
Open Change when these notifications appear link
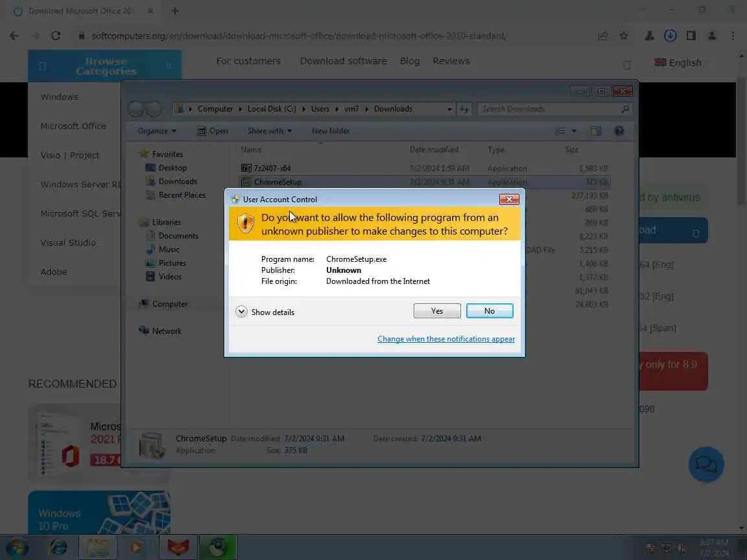(446, 339)
